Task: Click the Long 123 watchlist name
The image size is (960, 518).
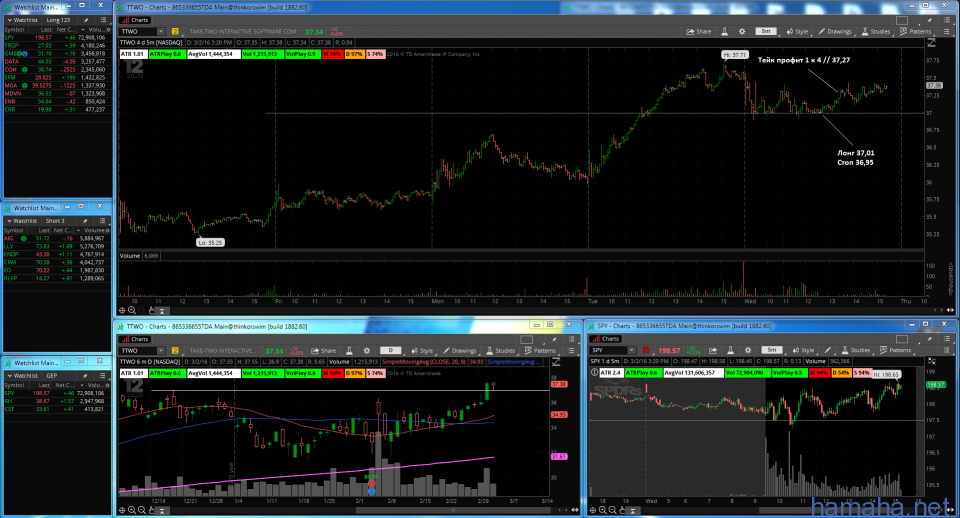Action: [58, 20]
